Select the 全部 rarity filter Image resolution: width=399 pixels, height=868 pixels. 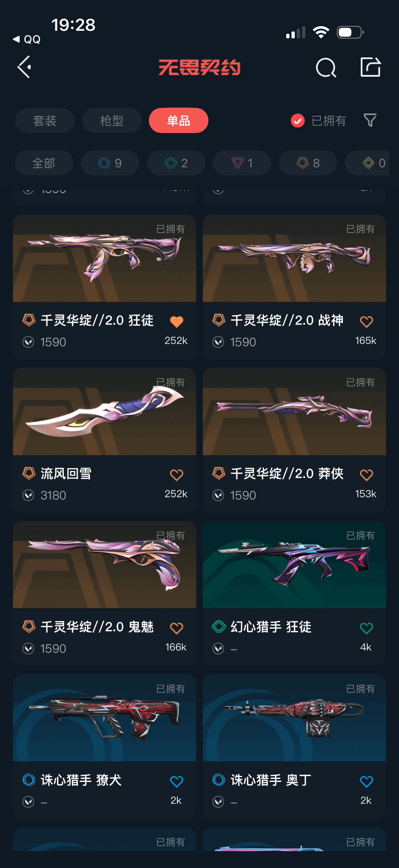pyautogui.click(x=44, y=163)
